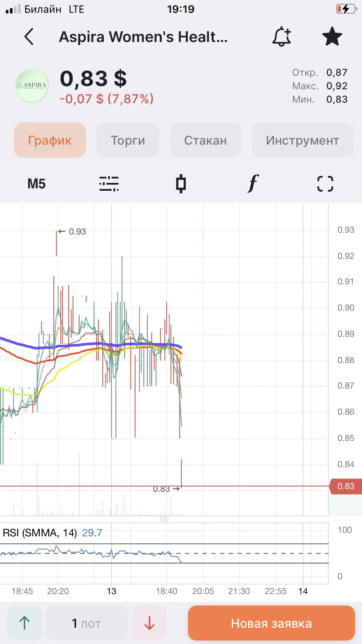This screenshot has width=362, height=644.
Task: Tap the Aspira Women's Health title
Action: point(143,37)
